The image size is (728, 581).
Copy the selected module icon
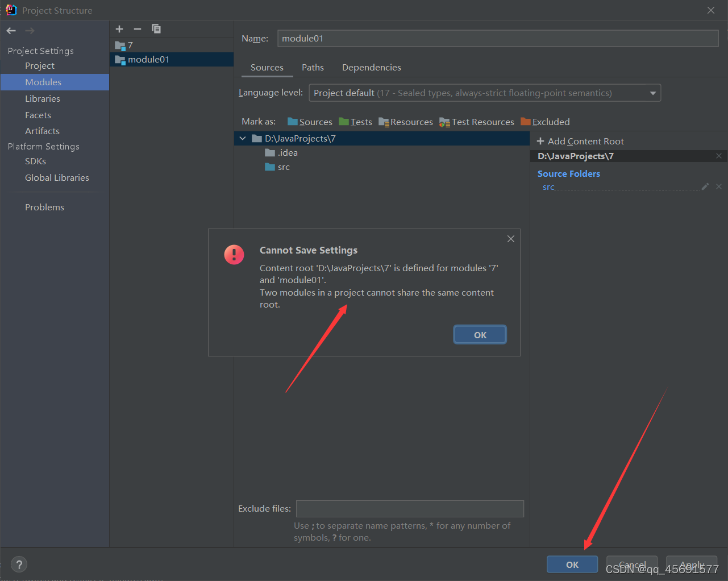pos(156,29)
